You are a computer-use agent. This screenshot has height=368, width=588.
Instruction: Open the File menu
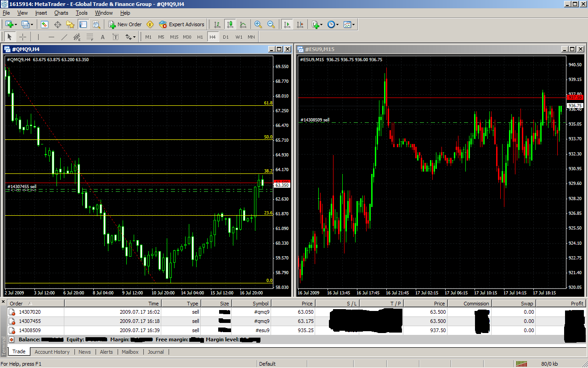(6, 13)
